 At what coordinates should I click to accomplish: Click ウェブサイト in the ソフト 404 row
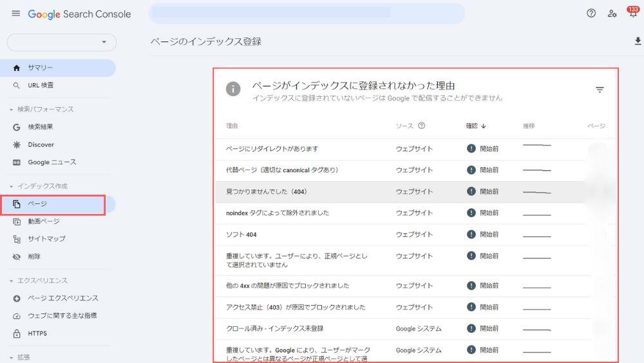pos(414,234)
